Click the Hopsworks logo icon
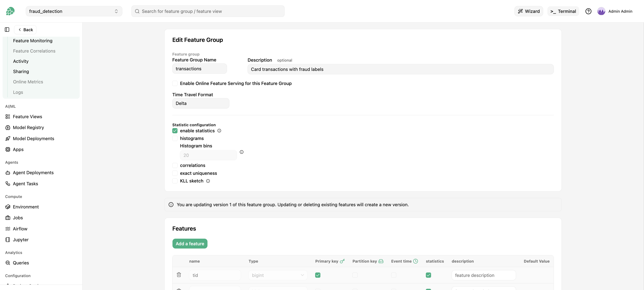644x290 pixels. point(10,11)
